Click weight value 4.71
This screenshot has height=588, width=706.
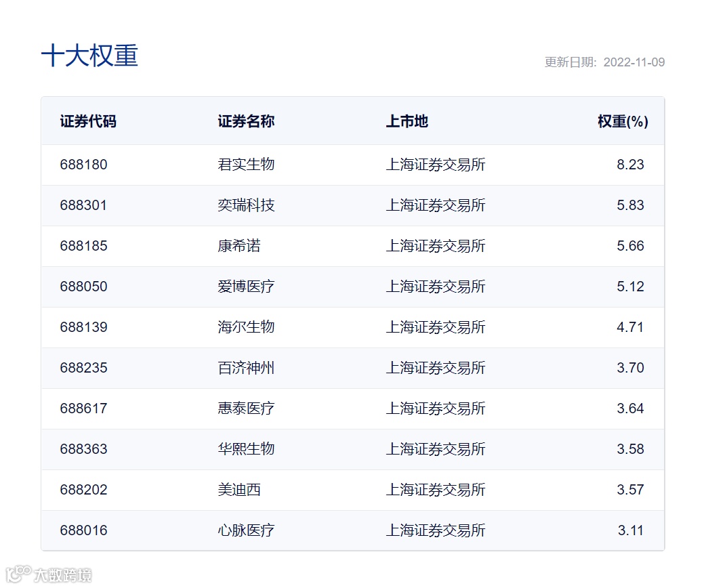[x=630, y=327]
